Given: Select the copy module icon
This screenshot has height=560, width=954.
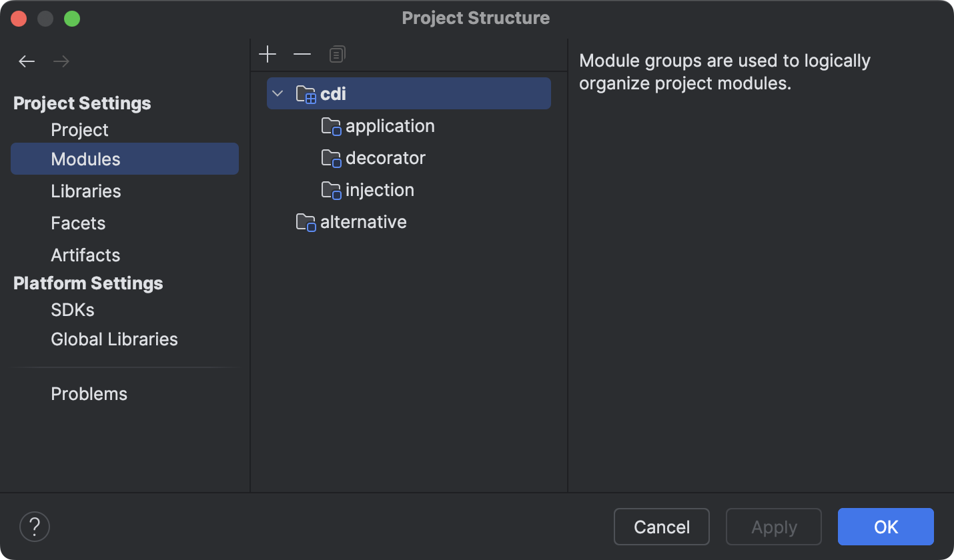Looking at the screenshot, I should (x=337, y=54).
